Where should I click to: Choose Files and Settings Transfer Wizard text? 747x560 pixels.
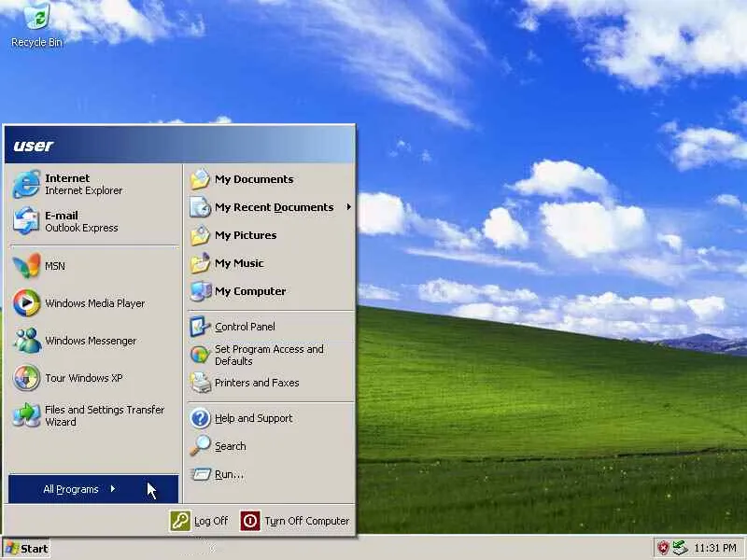click(x=105, y=415)
